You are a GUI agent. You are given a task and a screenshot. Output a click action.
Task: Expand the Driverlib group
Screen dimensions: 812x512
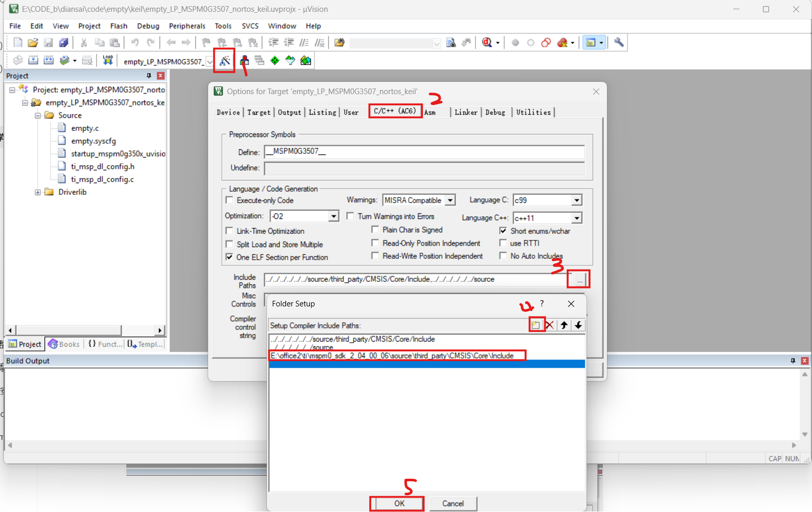(38, 192)
